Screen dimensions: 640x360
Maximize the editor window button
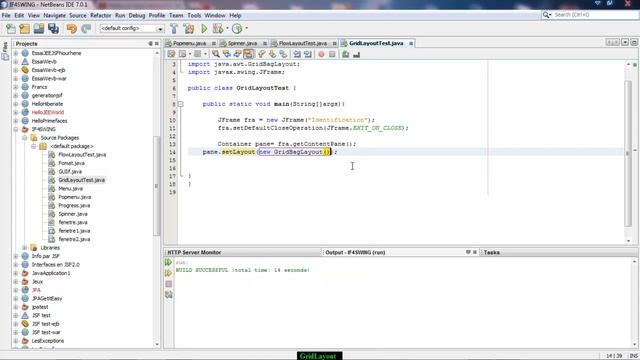pos(634,42)
